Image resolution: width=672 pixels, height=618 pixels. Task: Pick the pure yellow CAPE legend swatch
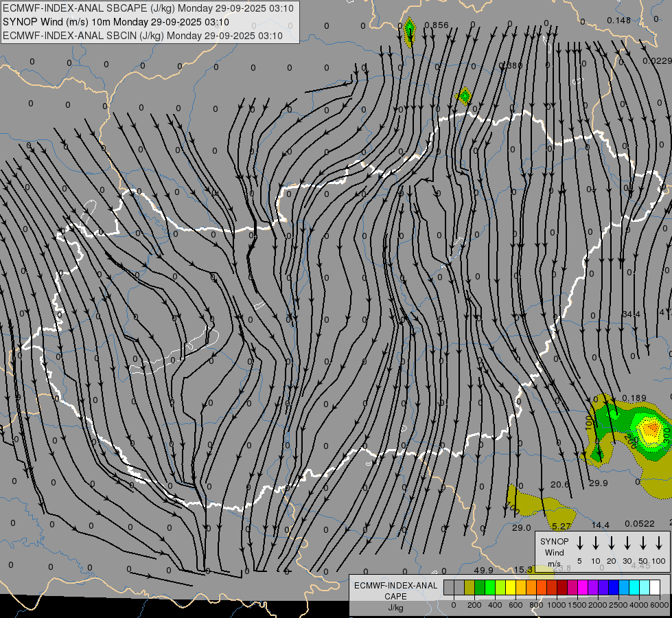pos(511,587)
